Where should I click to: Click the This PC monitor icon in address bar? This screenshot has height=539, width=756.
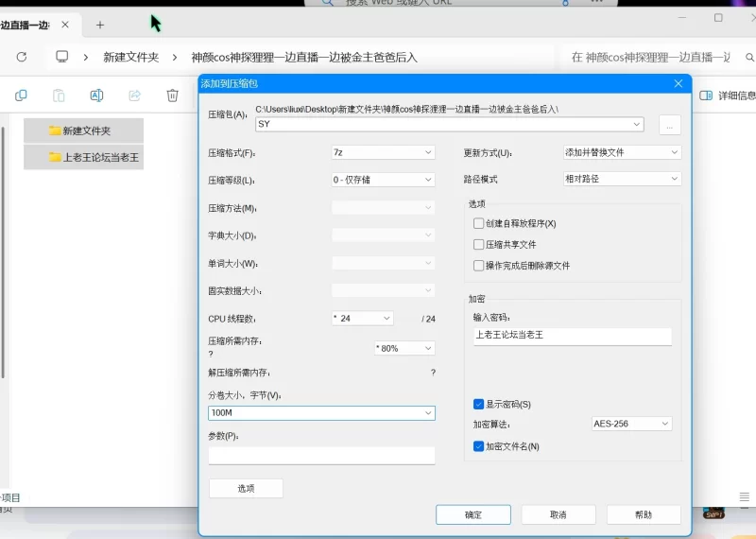point(61,57)
